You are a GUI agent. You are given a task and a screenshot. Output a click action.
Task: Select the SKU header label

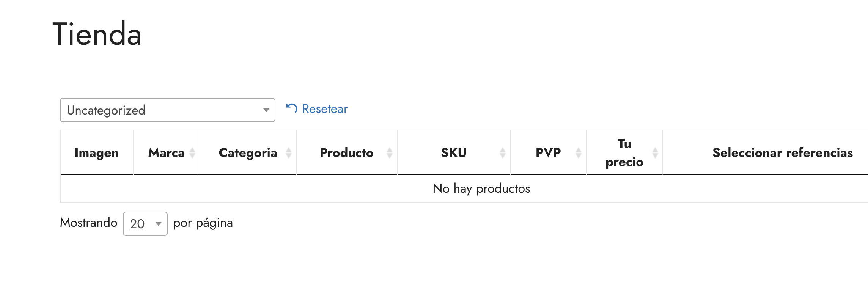tap(454, 153)
